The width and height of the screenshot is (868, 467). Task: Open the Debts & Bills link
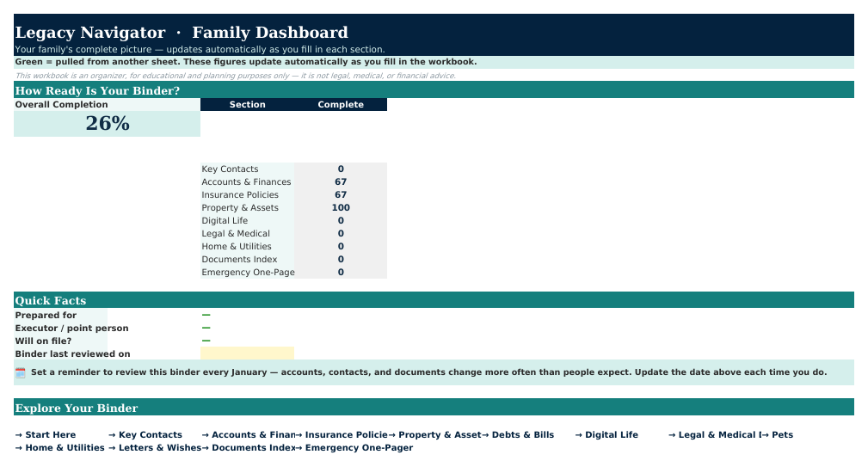[x=518, y=435]
